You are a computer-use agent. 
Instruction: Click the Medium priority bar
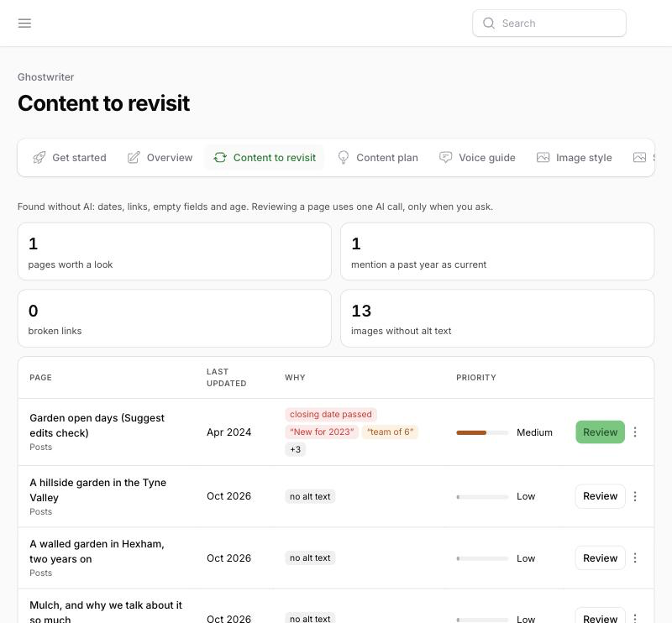point(482,432)
